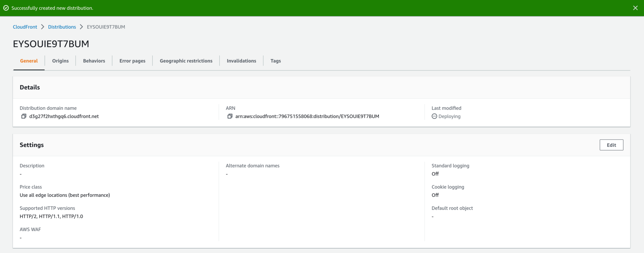Open the Behaviors tab
The width and height of the screenshot is (644, 253).
[x=94, y=61]
